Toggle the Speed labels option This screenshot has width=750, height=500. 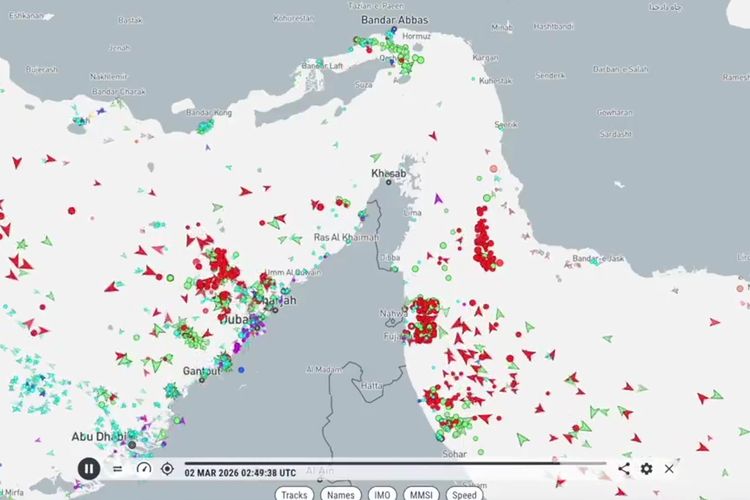(464, 494)
